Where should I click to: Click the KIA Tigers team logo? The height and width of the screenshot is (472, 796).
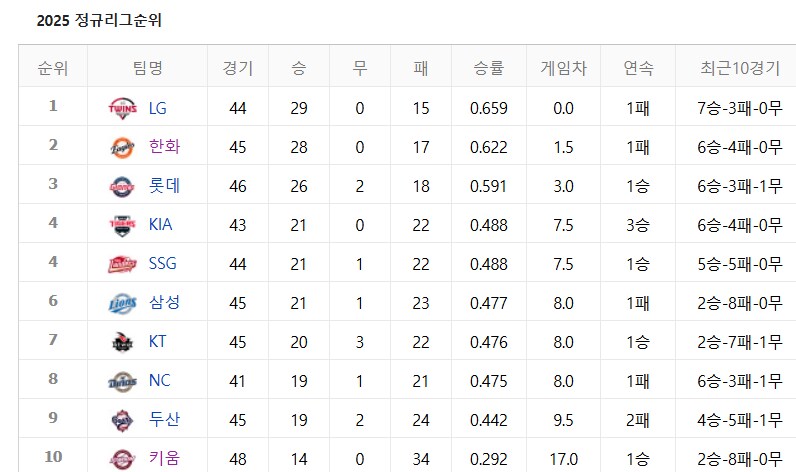tap(122, 225)
